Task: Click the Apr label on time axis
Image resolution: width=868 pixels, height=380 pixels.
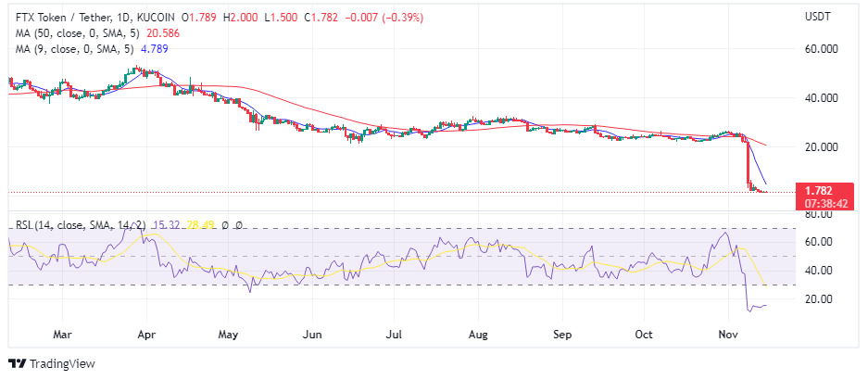Action: [146, 335]
